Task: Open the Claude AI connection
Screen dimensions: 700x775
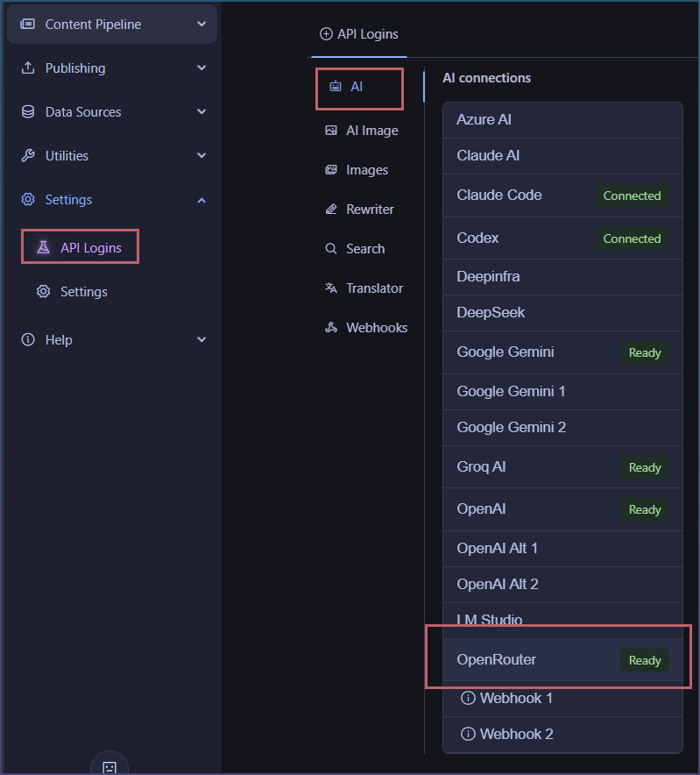Action: [562, 156]
